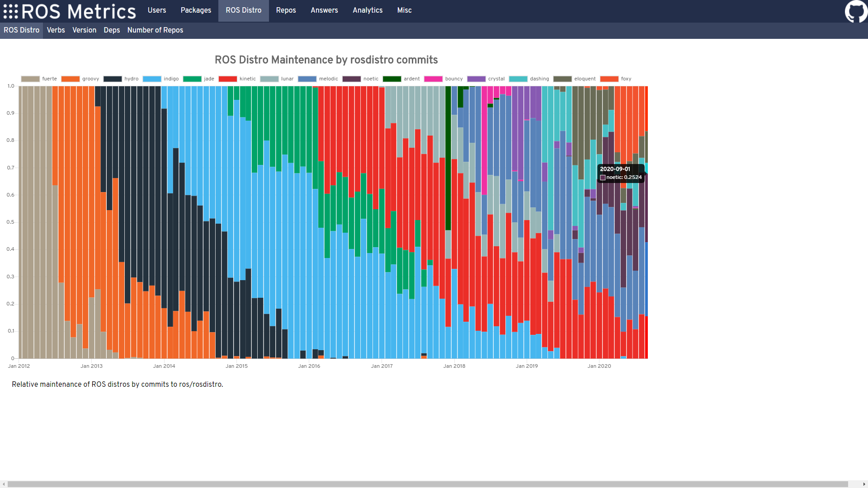
Task: Open the GitHub octocat icon
Action: tap(856, 11)
